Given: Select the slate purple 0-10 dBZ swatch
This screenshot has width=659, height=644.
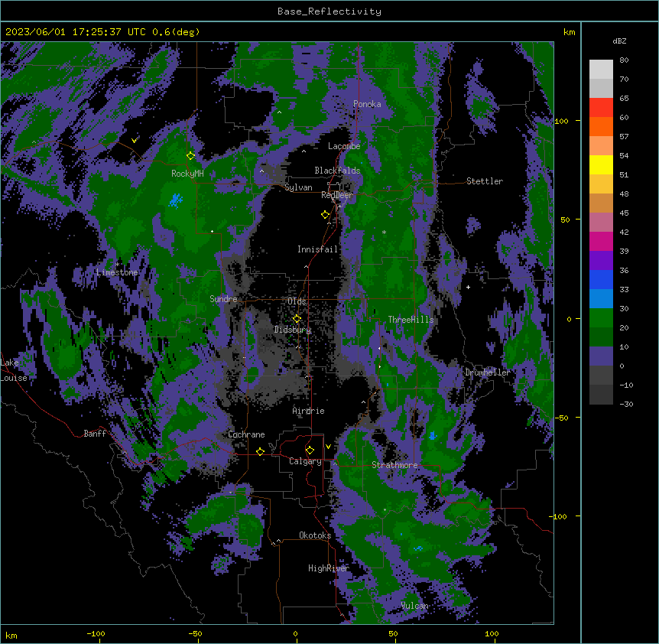Looking at the screenshot, I should pyautogui.click(x=601, y=356).
